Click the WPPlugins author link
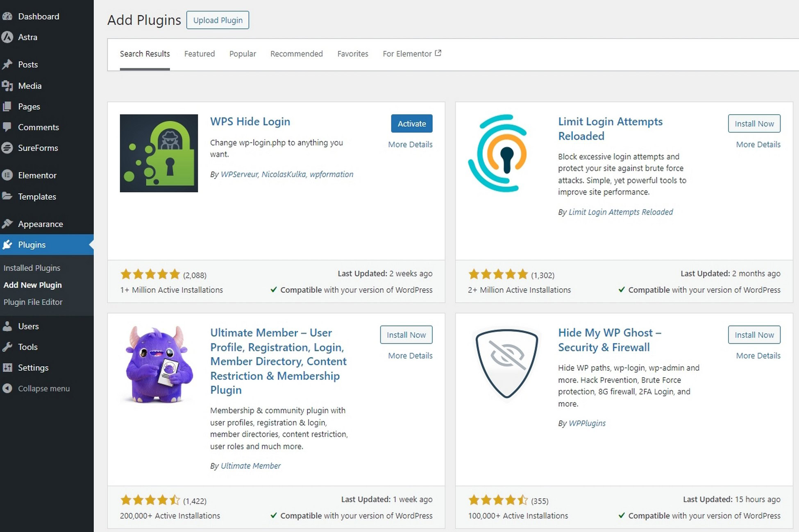 pyautogui.click(x=587, y=423)
